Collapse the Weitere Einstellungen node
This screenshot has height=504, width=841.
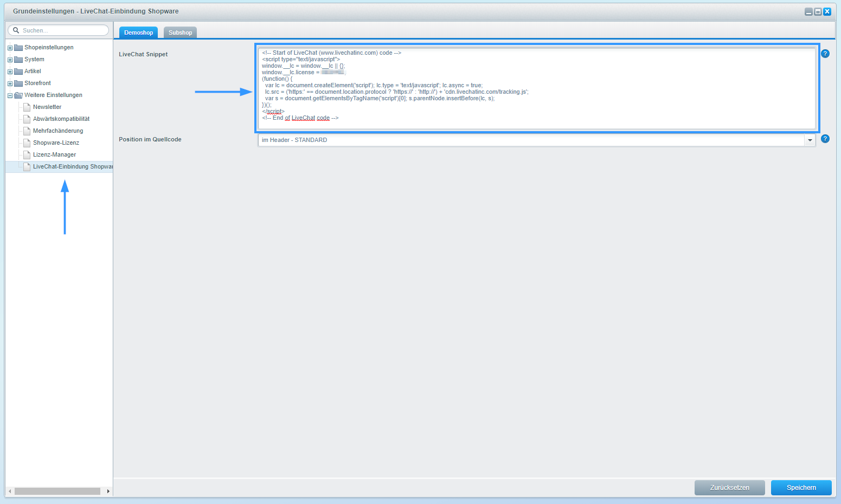[10, 95]
